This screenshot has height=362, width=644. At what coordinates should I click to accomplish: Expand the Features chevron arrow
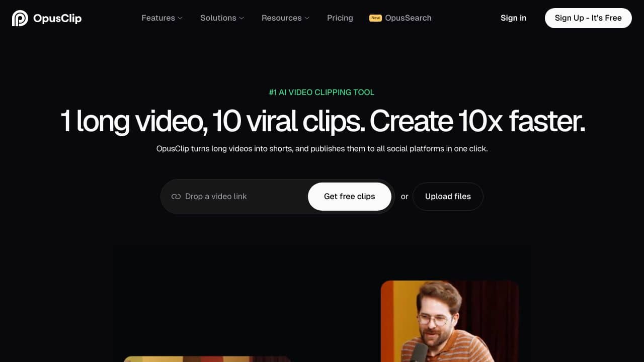point(180,18)
